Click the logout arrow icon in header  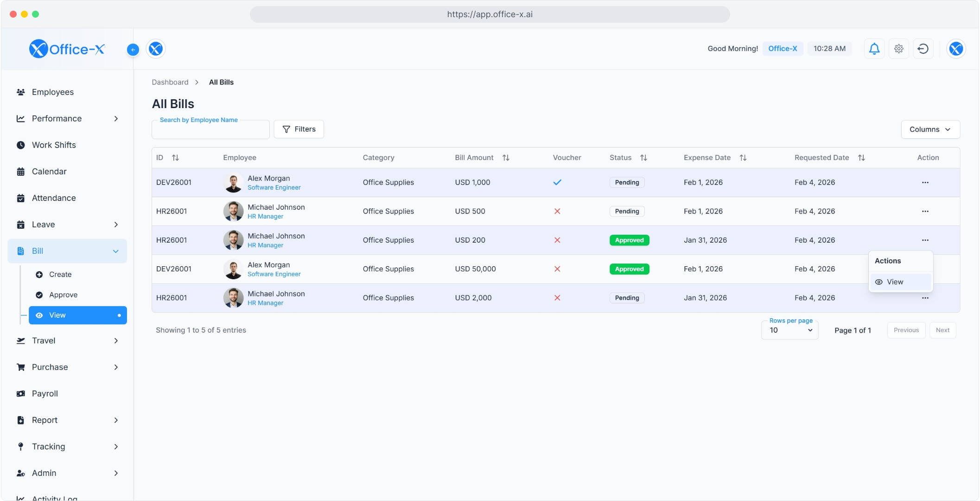[923, 49]
